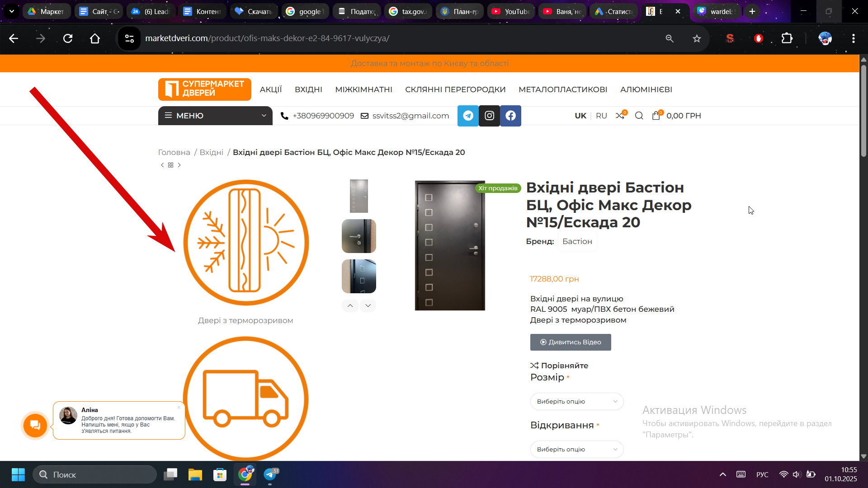Image resolution: width=868 pixels, height=488 pixels.
Task: Select the door handle close-up thumbnail
Action: [x=359, y=236]
